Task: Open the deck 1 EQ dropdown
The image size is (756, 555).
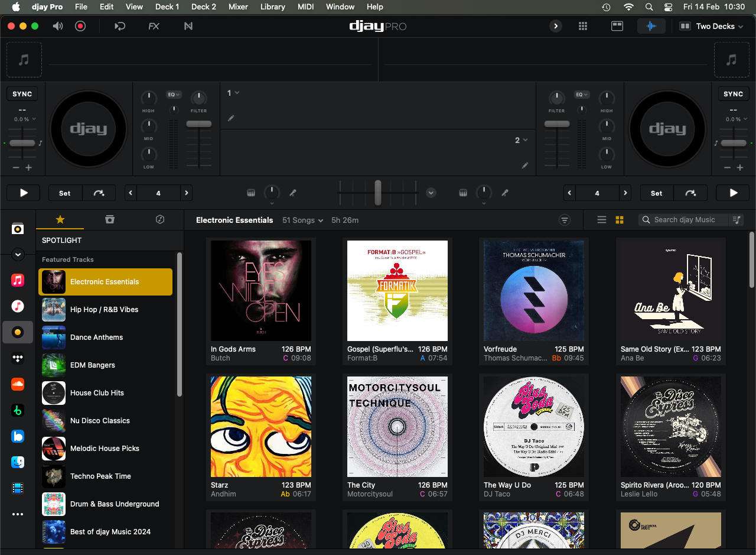Action: pos(174,95)
